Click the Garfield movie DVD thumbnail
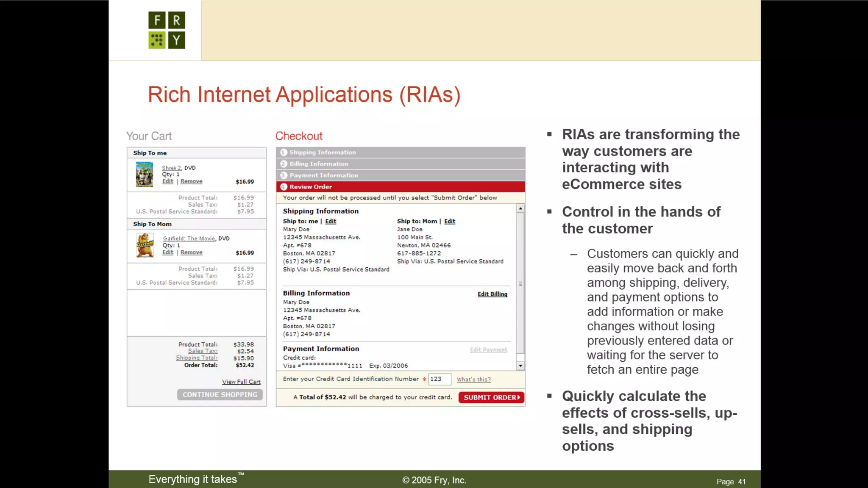 pyautogui.click(x=145, y=245)
